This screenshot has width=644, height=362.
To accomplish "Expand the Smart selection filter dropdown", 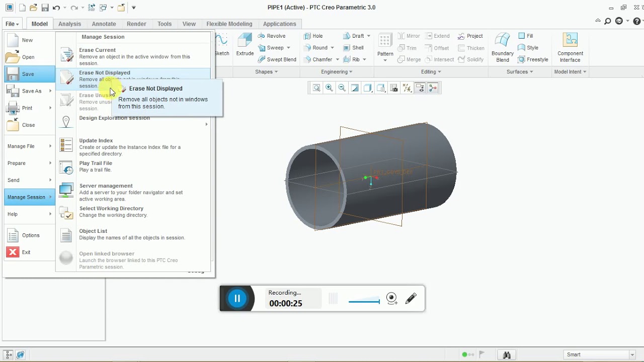I will point(632,355).
